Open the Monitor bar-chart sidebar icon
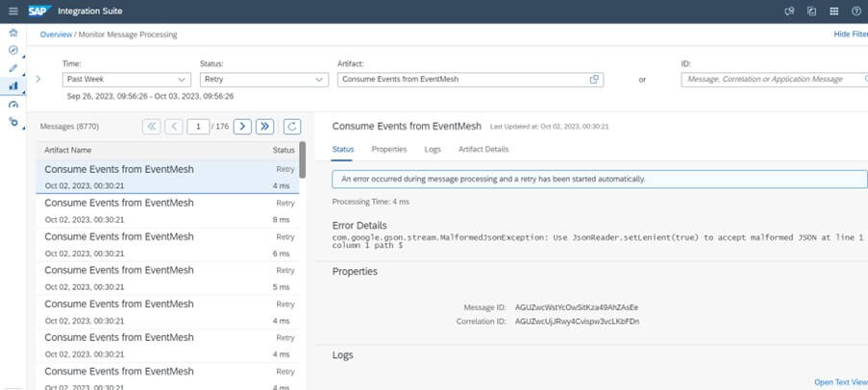Screen dimensions: 868x390 (x=13, y=85)
